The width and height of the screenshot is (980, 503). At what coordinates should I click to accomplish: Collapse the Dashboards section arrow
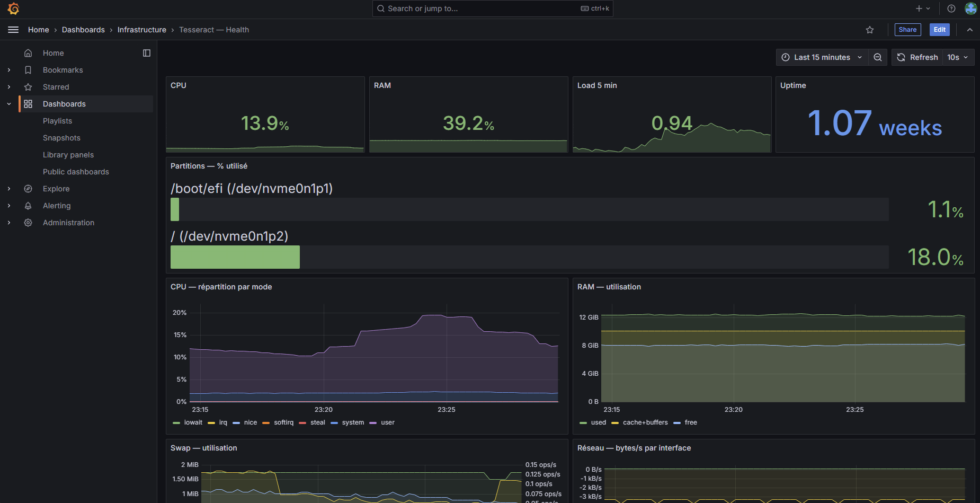pos(9,104)
